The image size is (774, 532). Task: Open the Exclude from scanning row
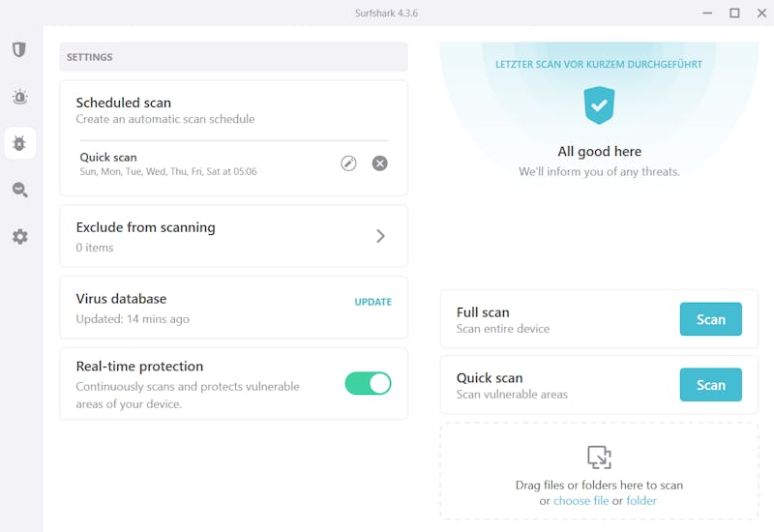pos(233,236)
